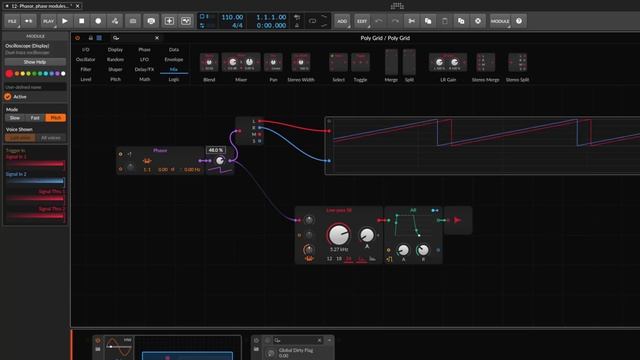
Task: Click the settings dial icon beside duplicate
Action: pyautogui.click(x=478, y=21)
